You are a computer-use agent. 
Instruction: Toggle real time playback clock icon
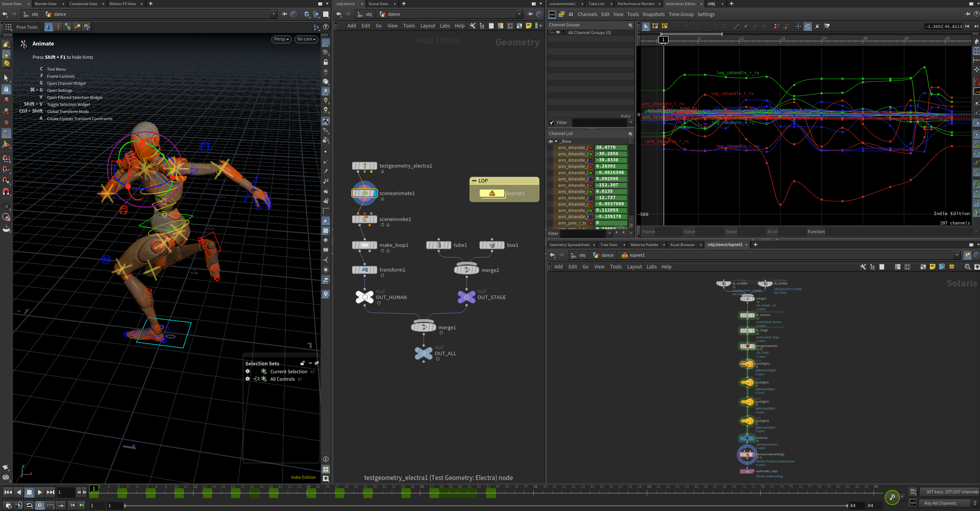(40, 506)
